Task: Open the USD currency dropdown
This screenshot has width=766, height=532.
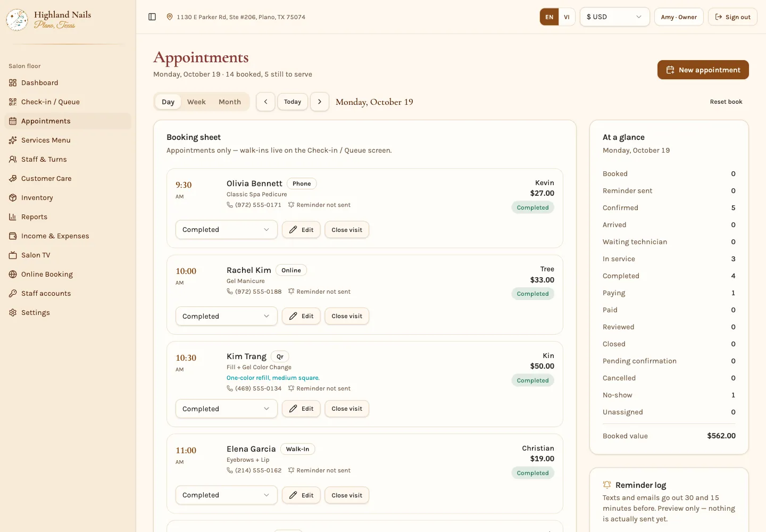Action: pyautogui.click(x=614, y=17)
